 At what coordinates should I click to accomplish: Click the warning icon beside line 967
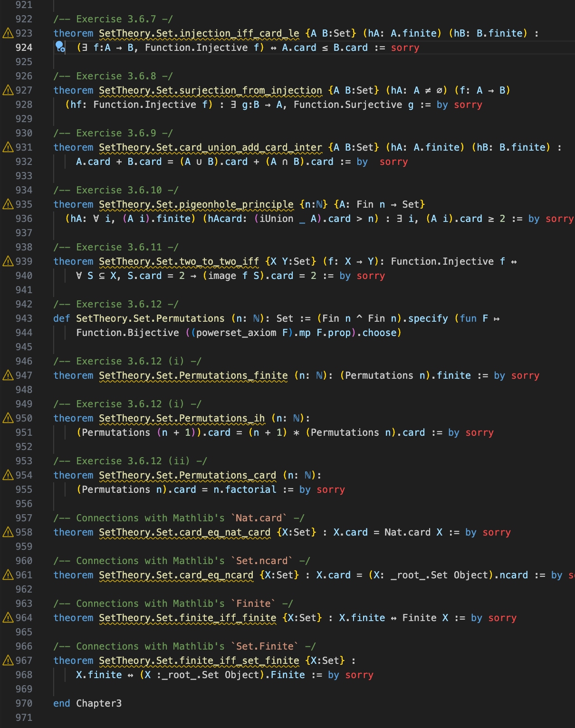(8, 661)
